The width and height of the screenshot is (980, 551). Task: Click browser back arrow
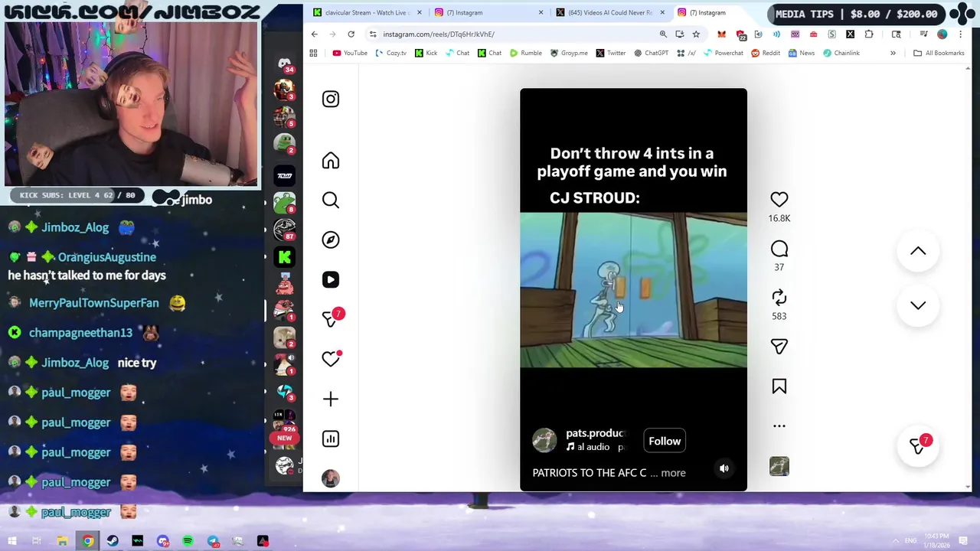click(x=314, y=34)
